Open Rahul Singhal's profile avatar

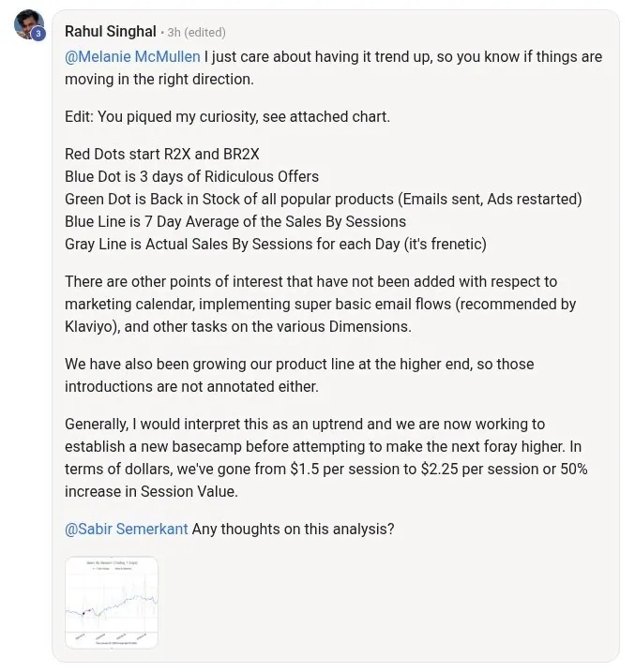(x=29, y=24)
